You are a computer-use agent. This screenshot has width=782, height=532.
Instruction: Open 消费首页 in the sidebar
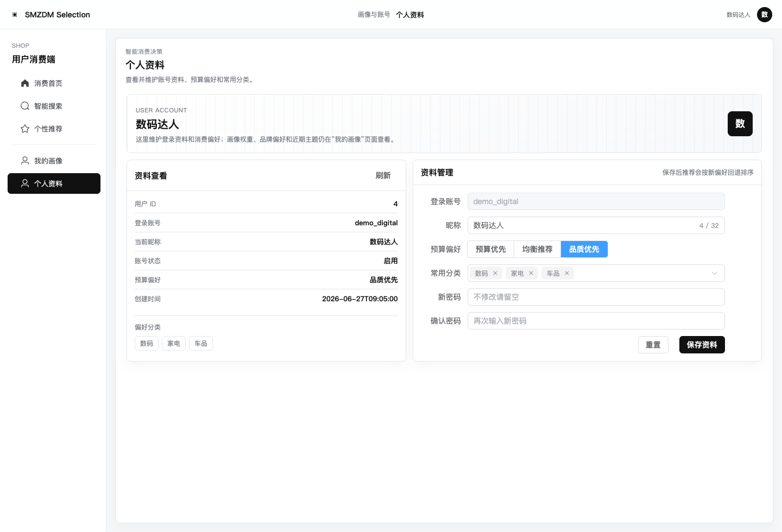click(x=54, y=83)
